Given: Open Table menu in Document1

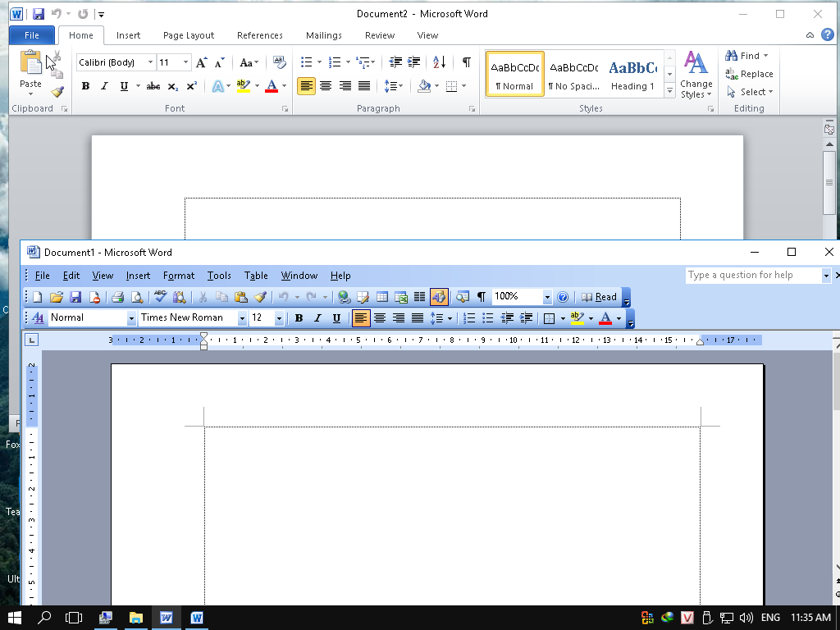Looking at the screenshot, I should tap(256, 276).
